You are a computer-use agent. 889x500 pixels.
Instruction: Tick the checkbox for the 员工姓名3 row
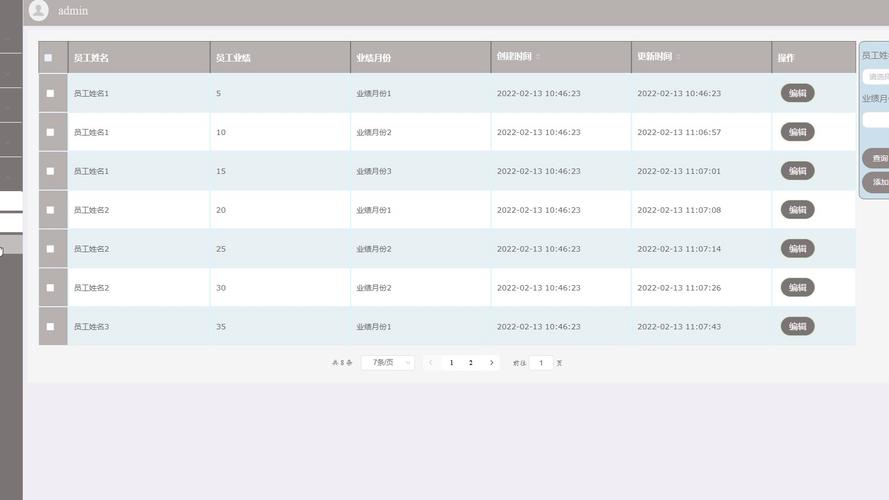(x=50, y=327)
